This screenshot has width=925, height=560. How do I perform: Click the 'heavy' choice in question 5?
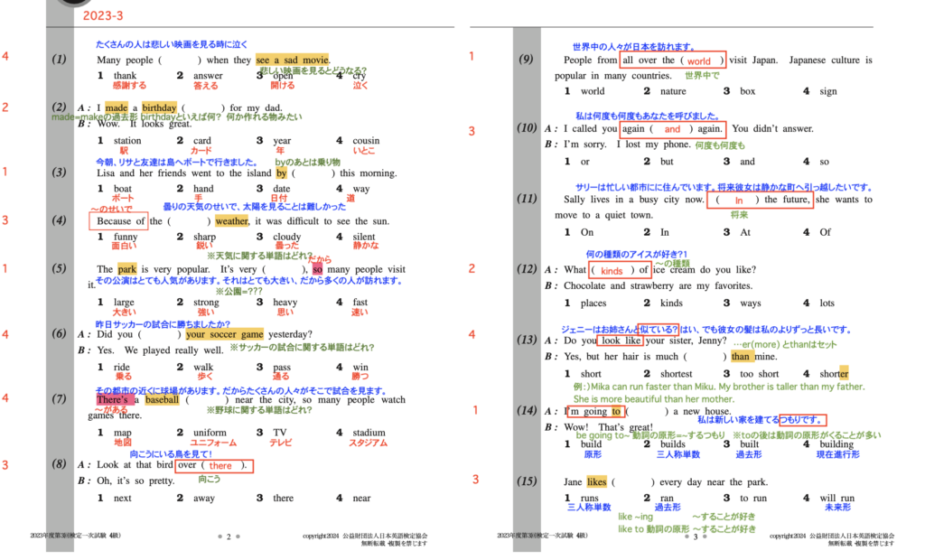pos(285,302)
